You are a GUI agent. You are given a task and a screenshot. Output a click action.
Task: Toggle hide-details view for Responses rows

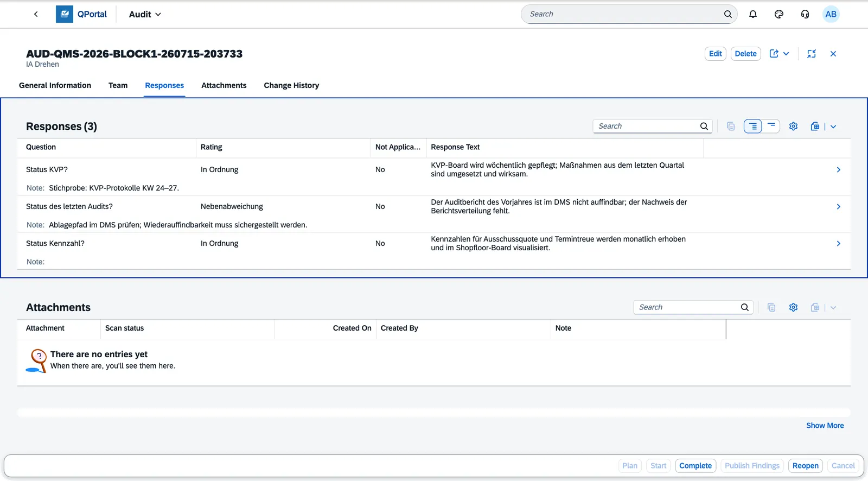(771, 126)
